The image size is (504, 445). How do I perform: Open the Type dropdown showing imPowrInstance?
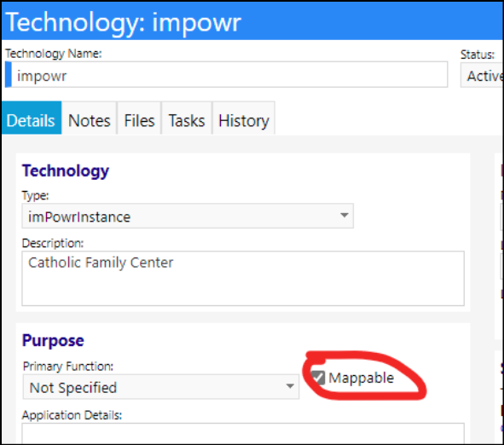(188, 216)
